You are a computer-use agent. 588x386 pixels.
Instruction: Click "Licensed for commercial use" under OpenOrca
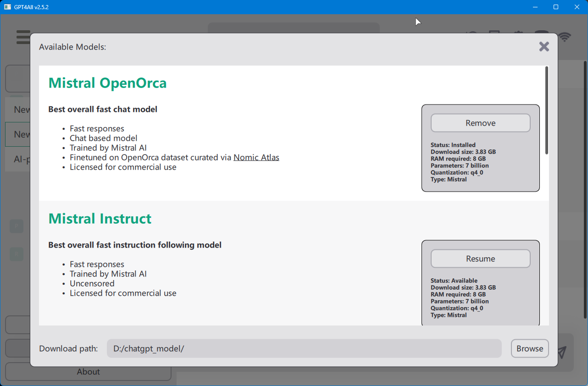click(123, 167)
